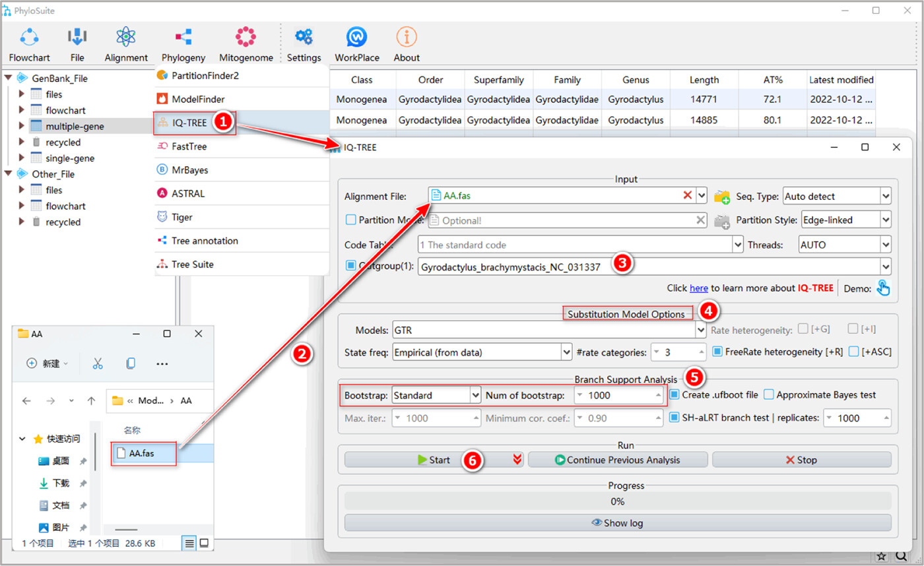Enable the [+ASC] checkbox

coord(854,352)
